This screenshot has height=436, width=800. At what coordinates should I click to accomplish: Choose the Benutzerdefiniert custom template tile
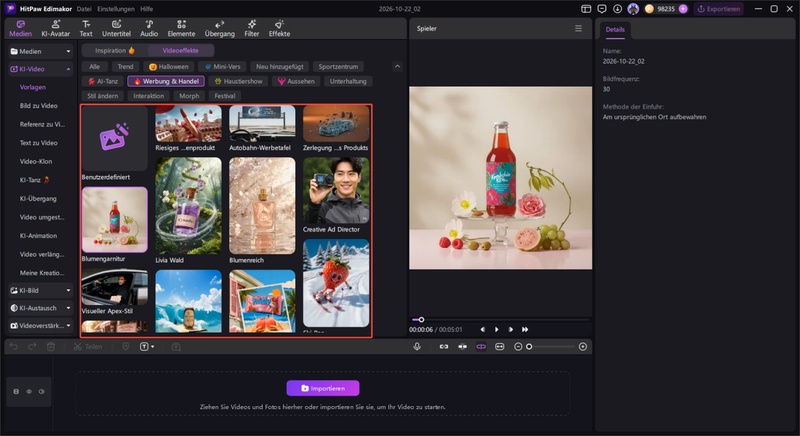pos(115,138)
